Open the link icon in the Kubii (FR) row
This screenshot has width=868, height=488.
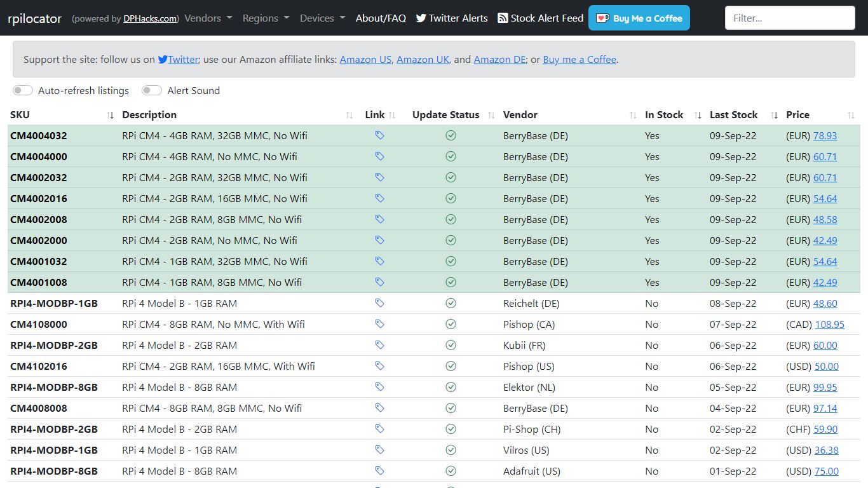pos(379,345)
